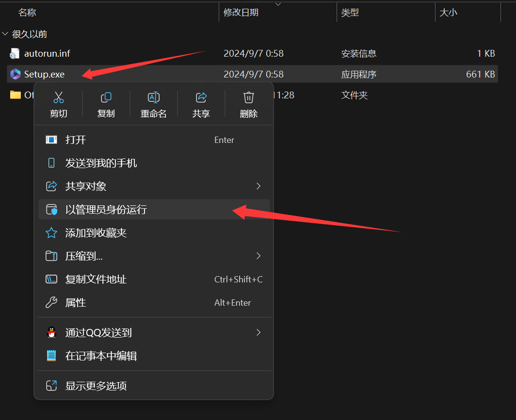Screen dimensions: 516x420
Task: Click the Rename (重命名) icon
Action: (153, 98)
